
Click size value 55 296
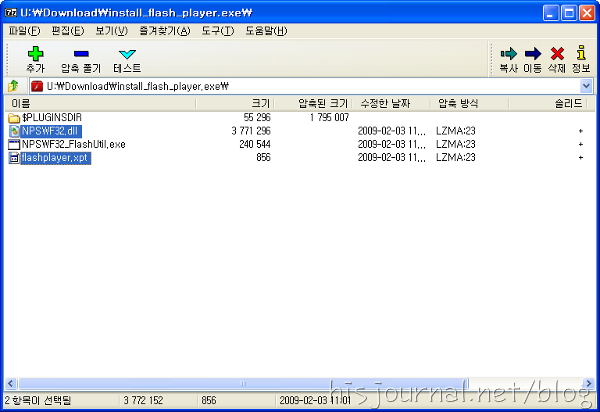257,117
